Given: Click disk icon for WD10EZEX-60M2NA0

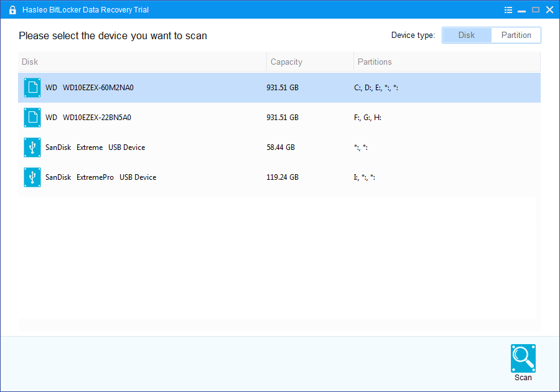Looking at the screenshot, I should tap(32, 88).
